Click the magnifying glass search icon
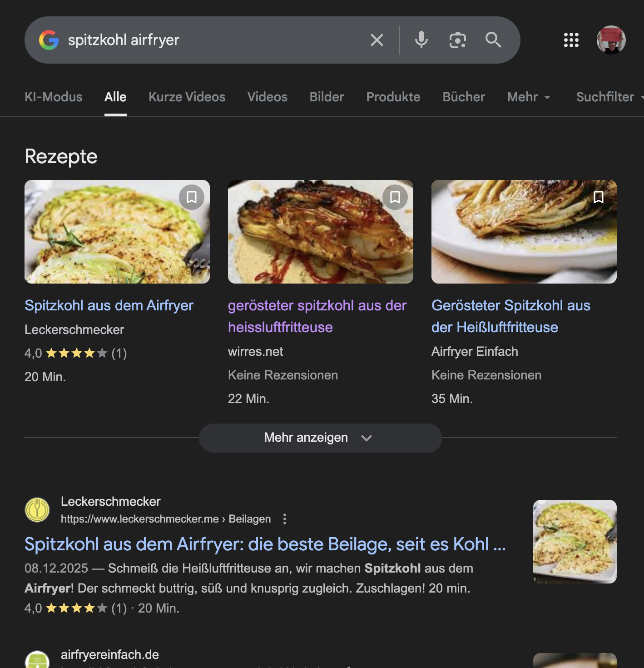Image resolution: width=644 pixels, height=668 pixels. [x=493, y=40]
